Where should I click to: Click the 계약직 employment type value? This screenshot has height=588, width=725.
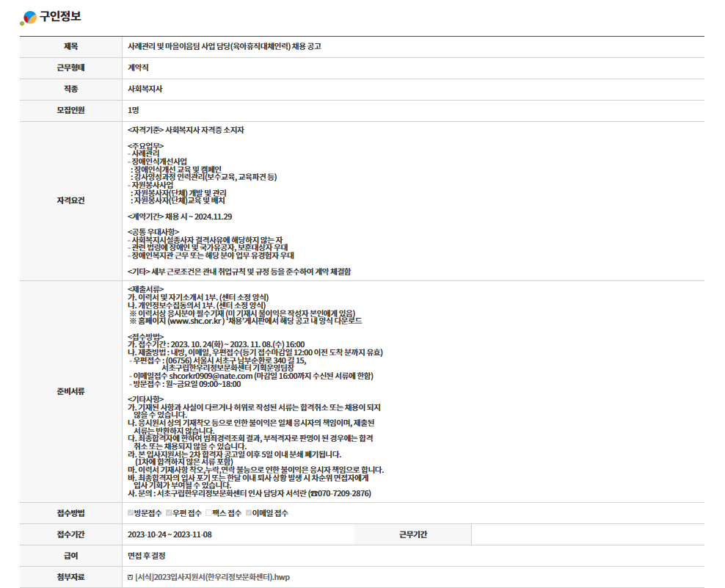click(138, 68)
